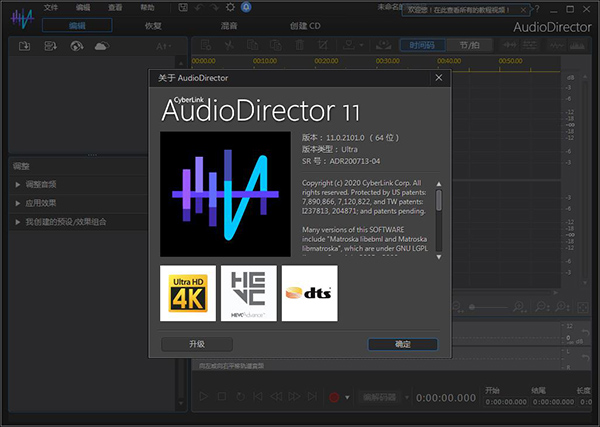Click the copy icon in edit toolbar
600x427 pixels.
(x=252, y=45)
